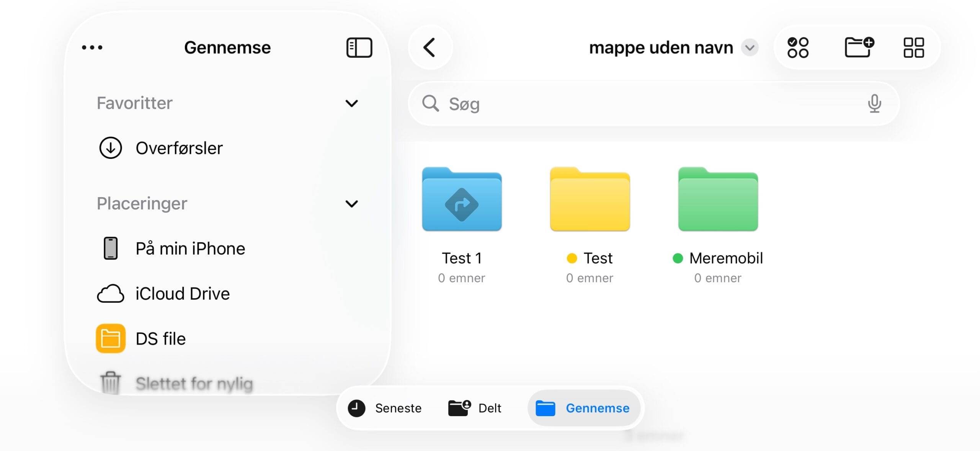The image size is (980, 451).
Task: Open Overførsler in the sidebar
Action: click(x=228, y=148)
